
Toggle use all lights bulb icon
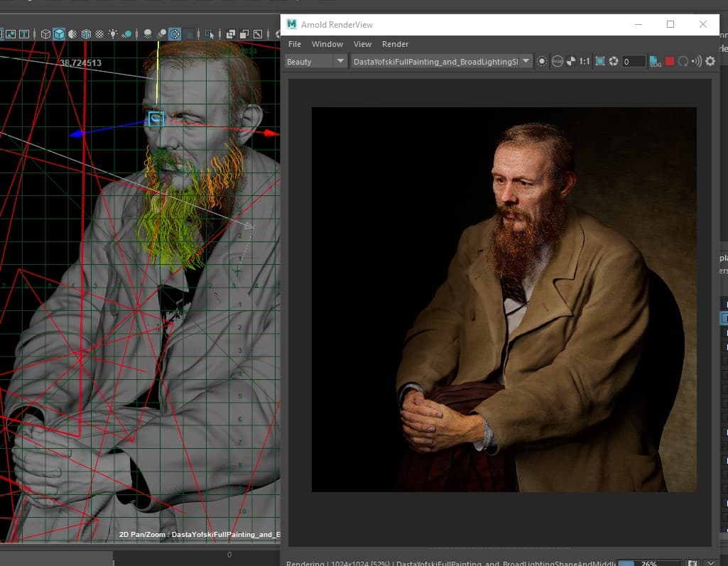coord(113,34)
